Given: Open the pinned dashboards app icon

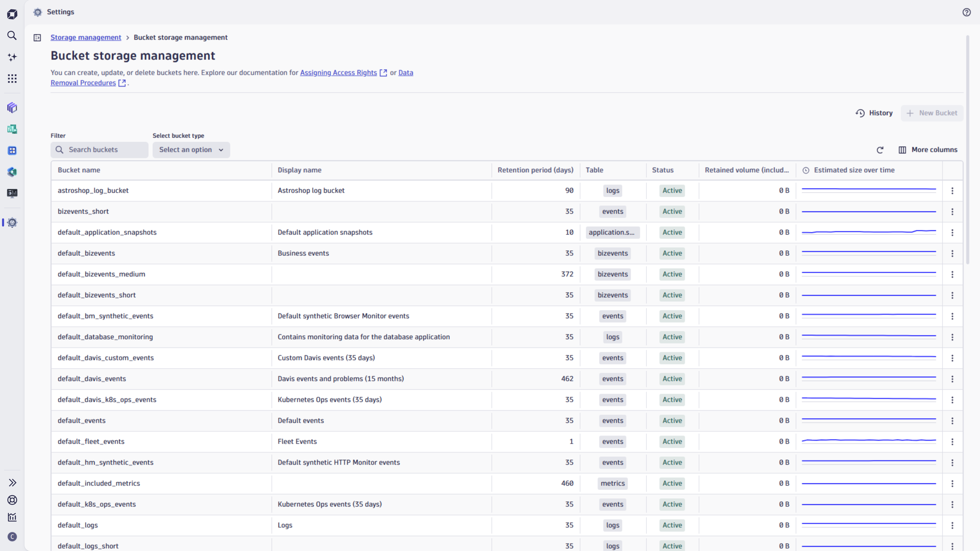Looking at the screenshot, I should (12, 129).
